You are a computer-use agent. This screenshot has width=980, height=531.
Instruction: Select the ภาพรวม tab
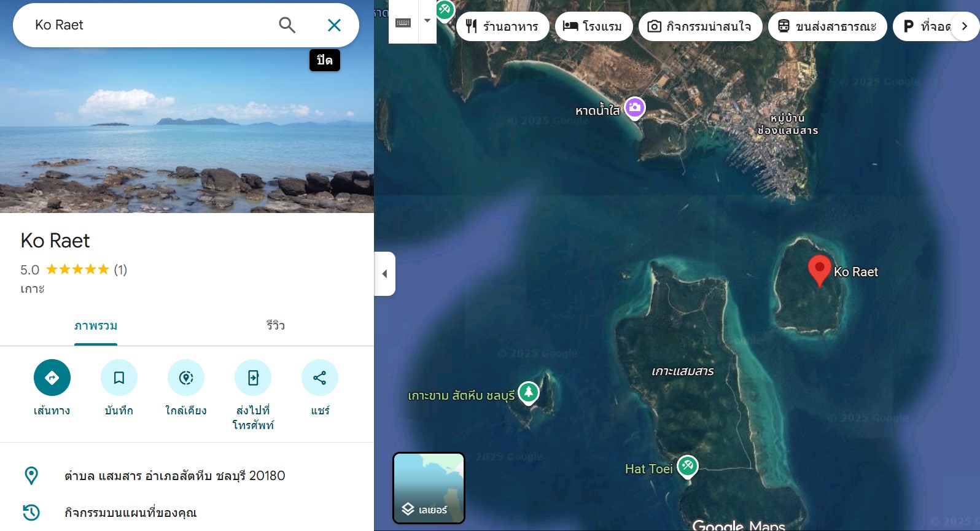(x=96, y=325)
